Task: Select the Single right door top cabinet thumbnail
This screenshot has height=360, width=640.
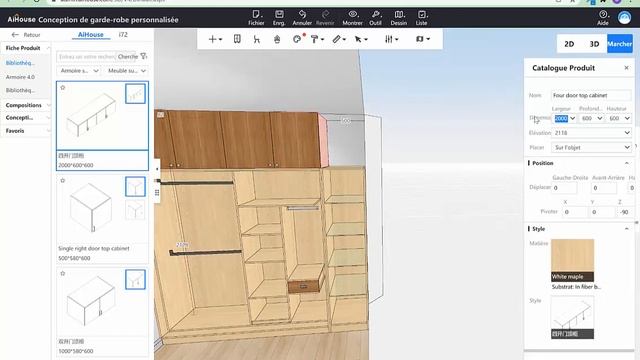Action: pos(91,208)
